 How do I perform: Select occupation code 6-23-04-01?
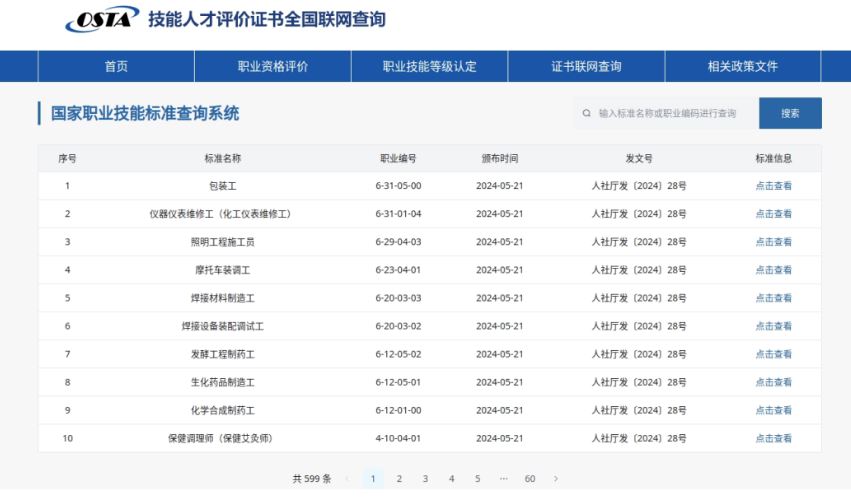coord(398,270)
